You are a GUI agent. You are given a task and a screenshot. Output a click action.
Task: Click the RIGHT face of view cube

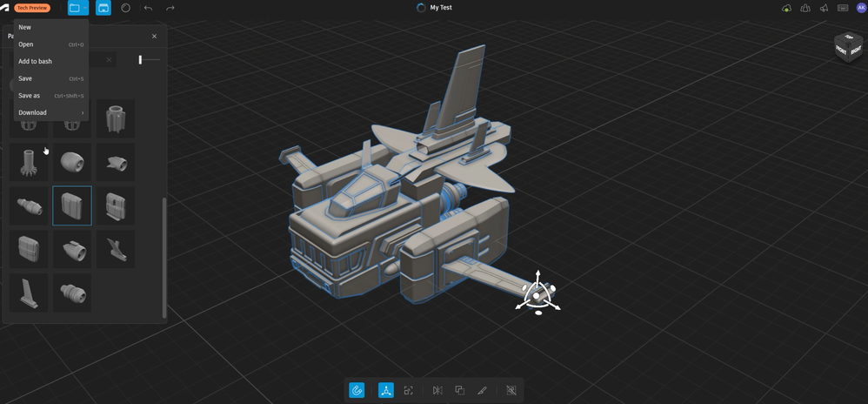coord(855,51)
